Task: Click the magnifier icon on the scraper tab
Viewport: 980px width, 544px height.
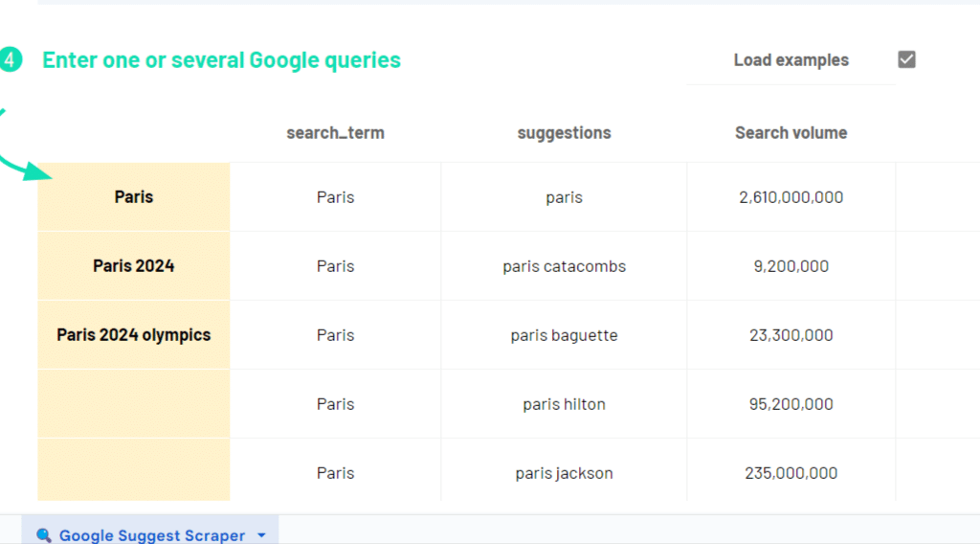Action: tap(44, 535)
